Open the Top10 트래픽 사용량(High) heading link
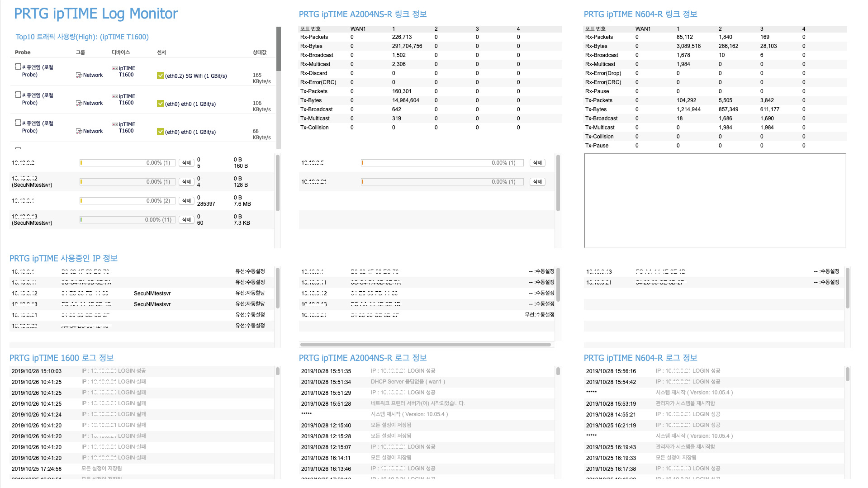 (82, 37)
